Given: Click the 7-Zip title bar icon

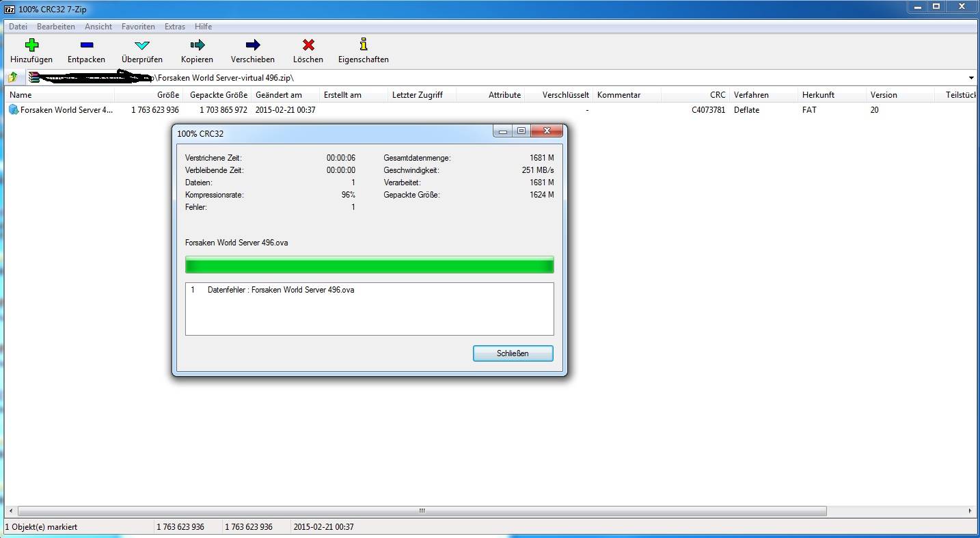Looking at the screenshot, I should click(x=10, y=10).
